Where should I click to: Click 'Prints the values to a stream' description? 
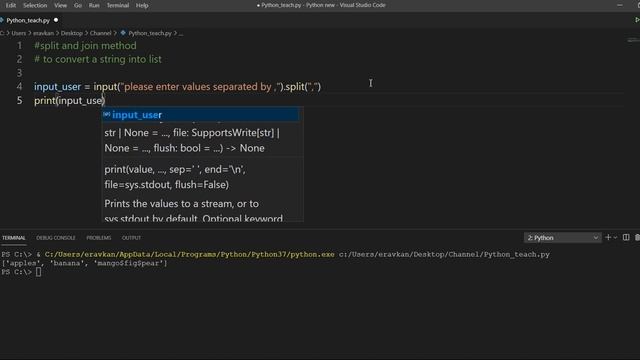click(181, 203)
